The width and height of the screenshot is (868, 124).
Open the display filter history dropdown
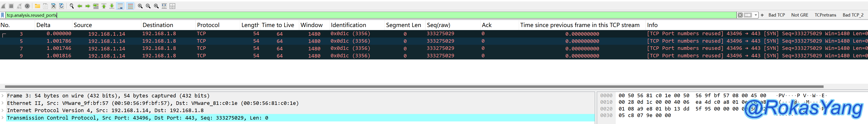756,15
